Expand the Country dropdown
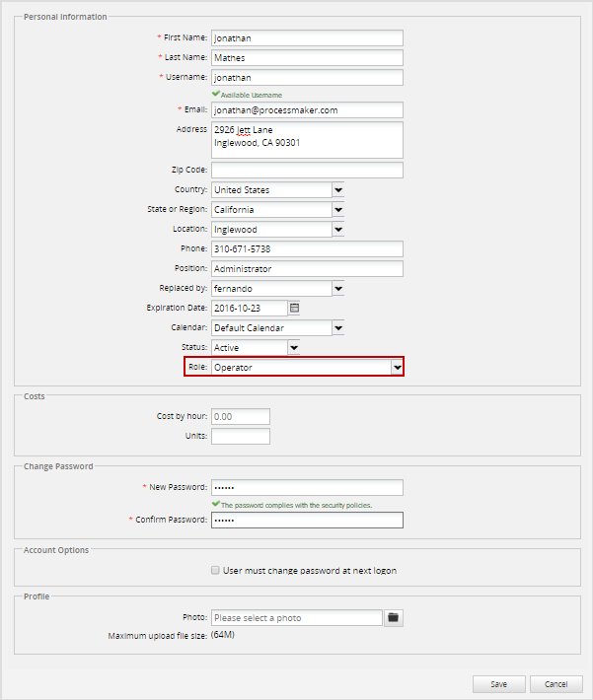The height and width of the screenshot is (700, 593). point(337,190)
